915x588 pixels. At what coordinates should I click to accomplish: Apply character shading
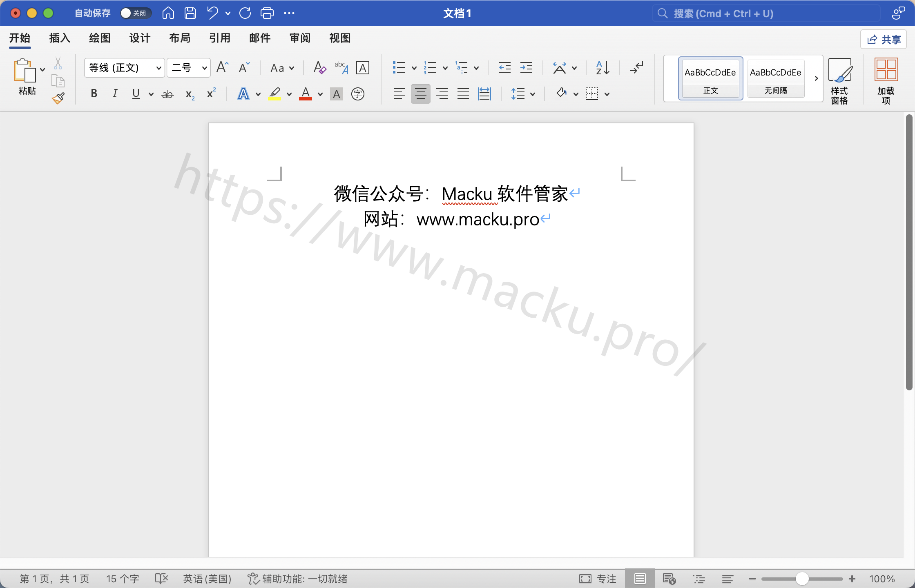pos(337,94)
